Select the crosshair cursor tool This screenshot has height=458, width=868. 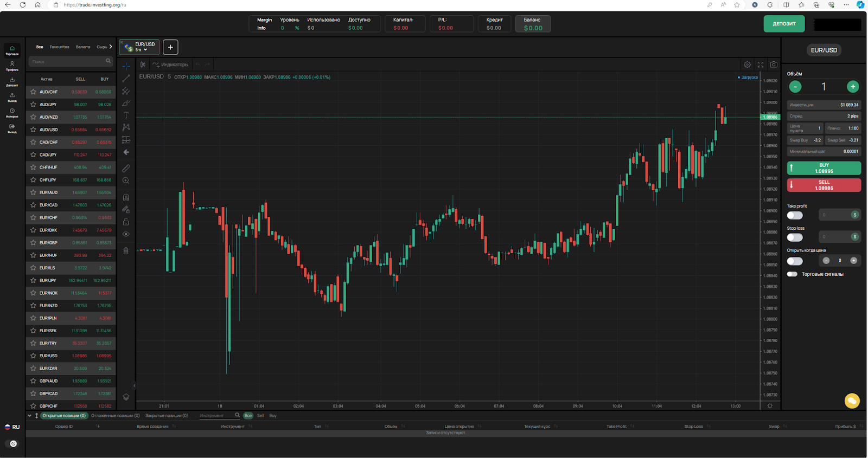click(126, 66)
